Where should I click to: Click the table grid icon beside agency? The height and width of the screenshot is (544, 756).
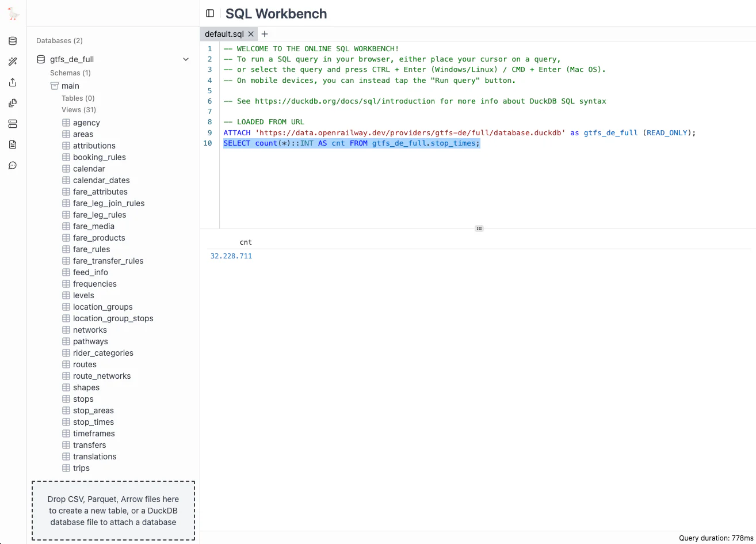pos(66,123)
